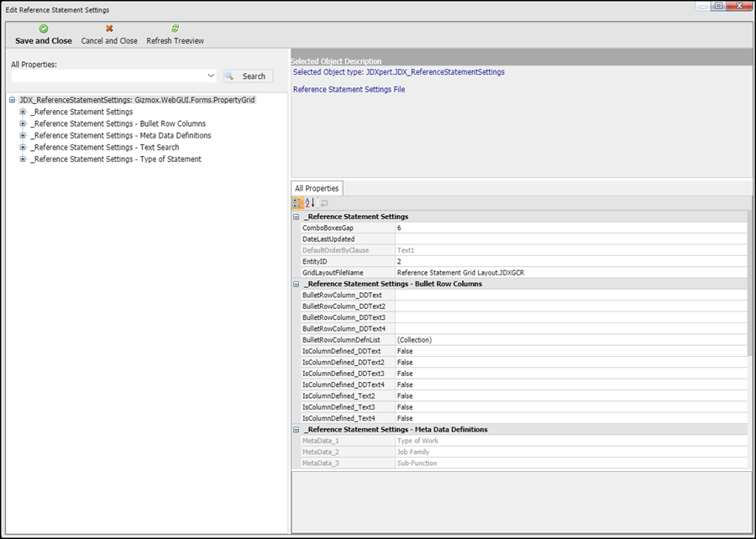Open the All Properties dropdown list
This screenshot has height=539, width=756.
click(210, 76)
